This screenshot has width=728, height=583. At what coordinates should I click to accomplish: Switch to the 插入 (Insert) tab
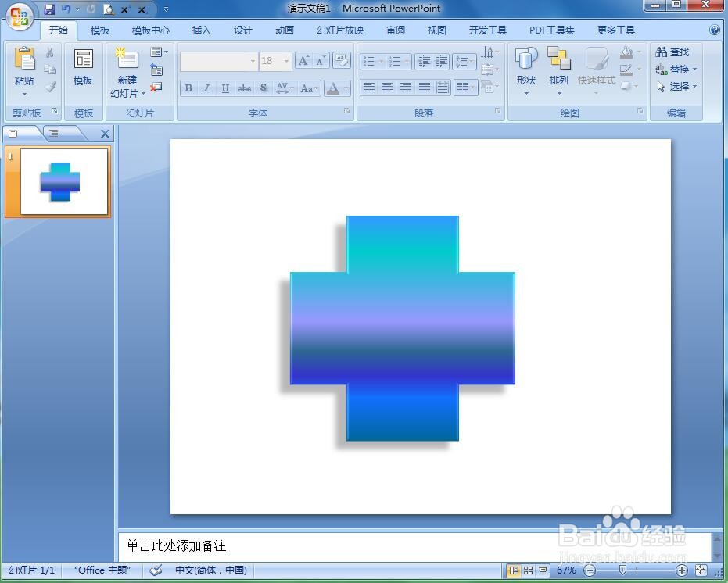[201, 30]
